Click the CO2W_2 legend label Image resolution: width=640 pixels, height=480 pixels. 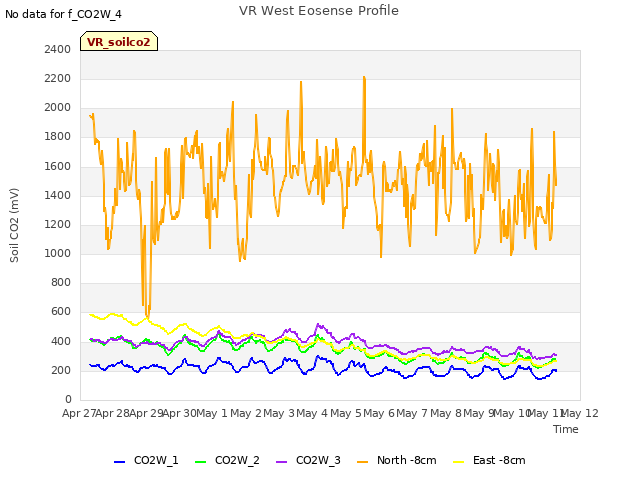pyautogui.click(x=237, y=460)
